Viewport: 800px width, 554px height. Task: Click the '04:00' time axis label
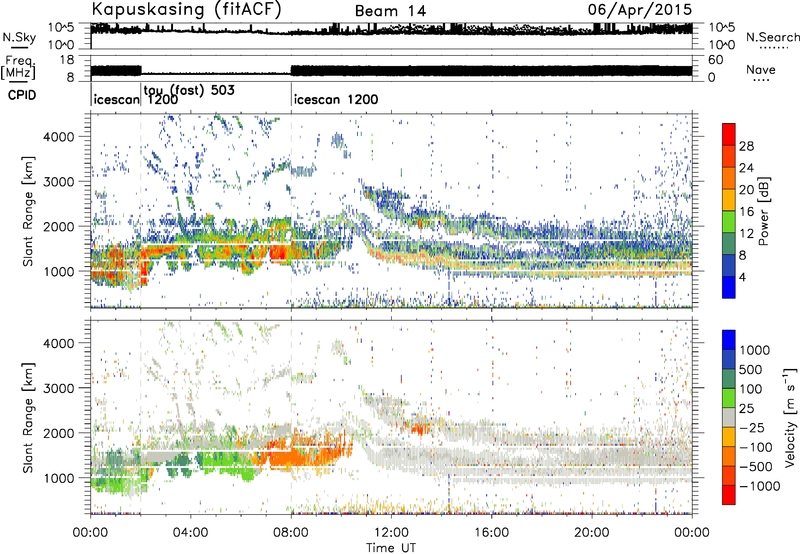click(x=190, y=533)
